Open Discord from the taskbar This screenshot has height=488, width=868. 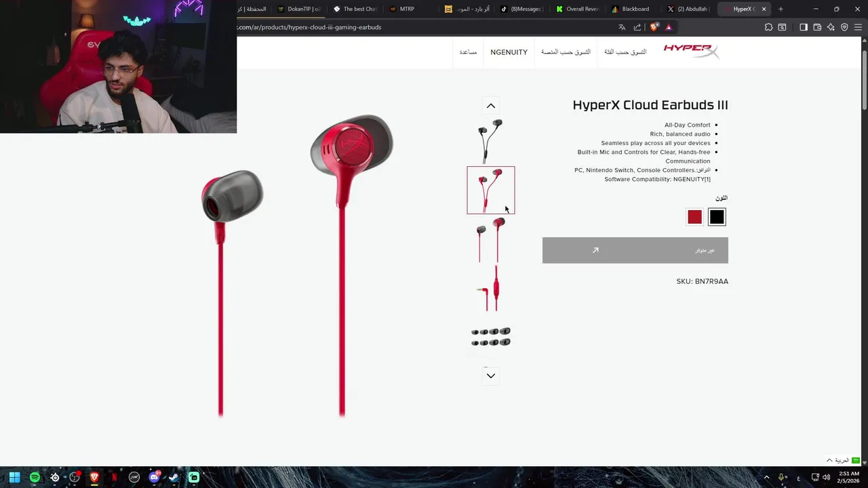pos(154,477)
